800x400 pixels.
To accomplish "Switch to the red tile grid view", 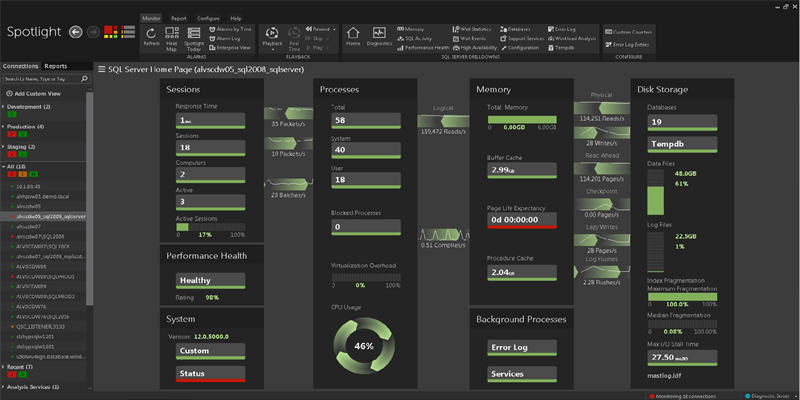I will pos(111,32).
